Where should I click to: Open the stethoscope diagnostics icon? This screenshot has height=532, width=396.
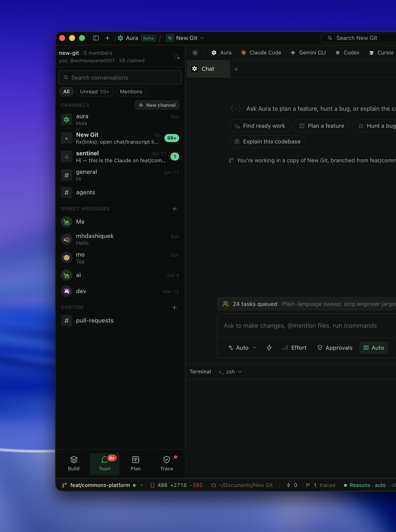pos(176,56)
